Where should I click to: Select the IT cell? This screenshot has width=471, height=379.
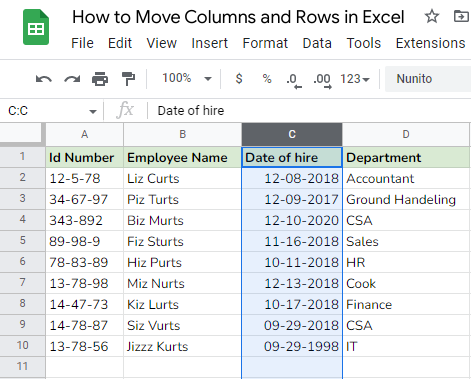(x=406, y=346)
